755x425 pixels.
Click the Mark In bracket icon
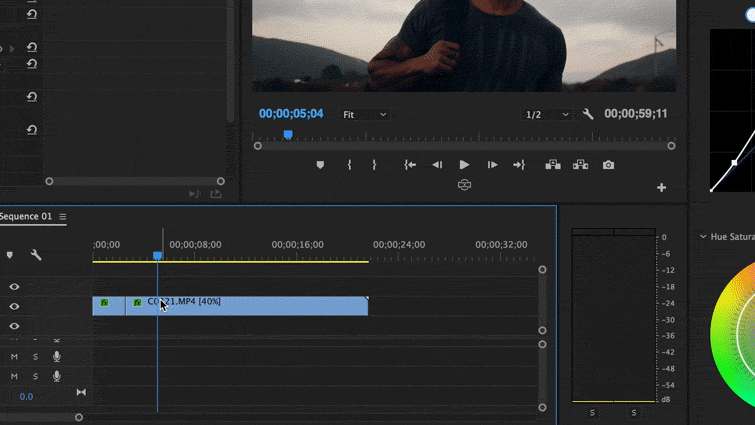click(x=349, y=165)
